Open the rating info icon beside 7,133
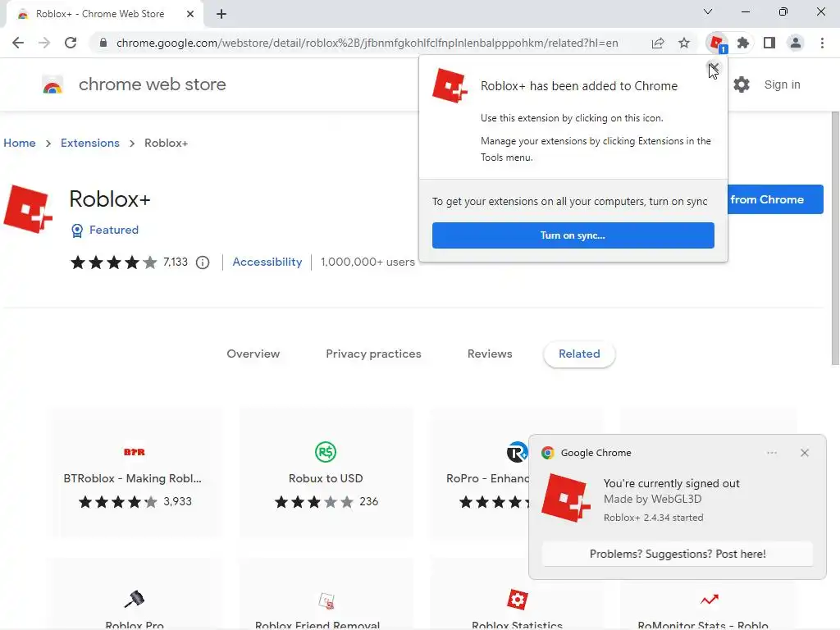This screenshot has height=630, width=840. [203, 262]
